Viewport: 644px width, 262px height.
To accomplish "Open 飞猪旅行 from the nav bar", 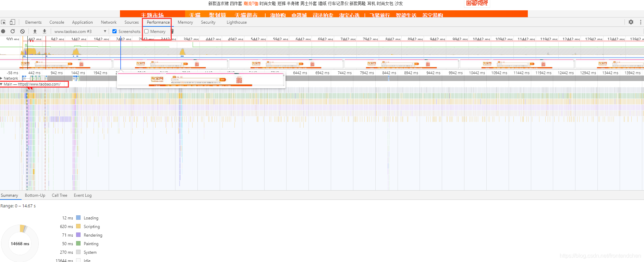I will (x=380, y=15).
